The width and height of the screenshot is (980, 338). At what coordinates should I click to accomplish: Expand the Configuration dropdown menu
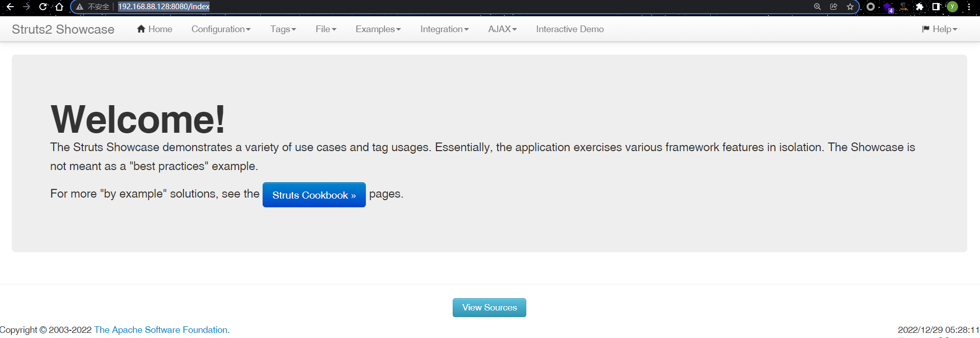coord(221,29)
